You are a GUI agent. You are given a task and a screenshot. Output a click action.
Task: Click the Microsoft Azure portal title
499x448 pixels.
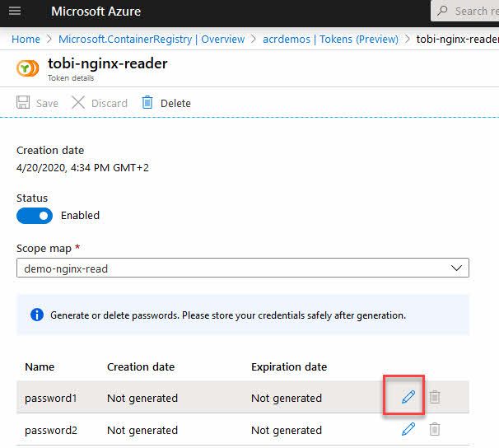tap(96, 12)
